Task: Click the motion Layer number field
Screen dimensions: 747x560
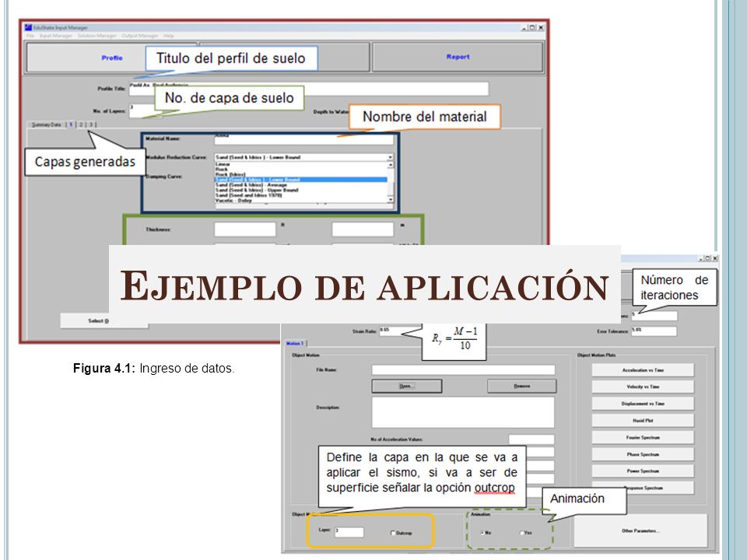Action: click(x=349, y=532)
